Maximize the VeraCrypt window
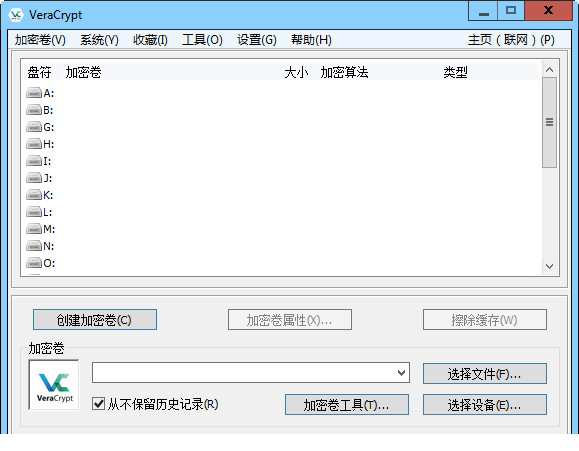Viewport: 579px width, 451px height. 511,11
